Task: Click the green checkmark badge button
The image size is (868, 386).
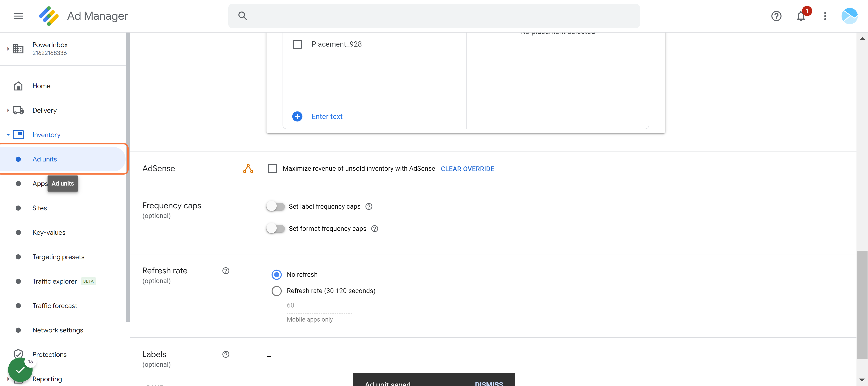Action: coord(20,369)
